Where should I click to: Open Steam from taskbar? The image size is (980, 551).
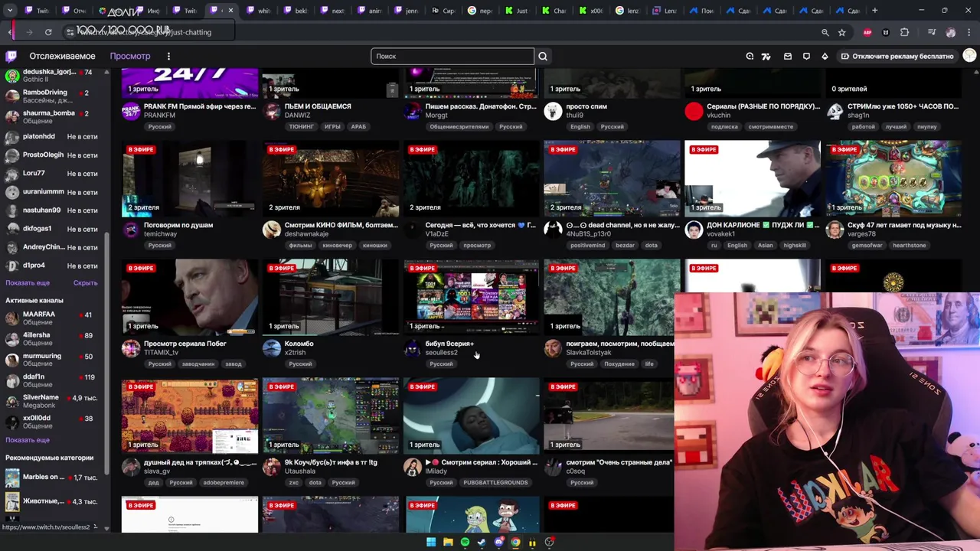pyautogui.click(x=482, y=543)
